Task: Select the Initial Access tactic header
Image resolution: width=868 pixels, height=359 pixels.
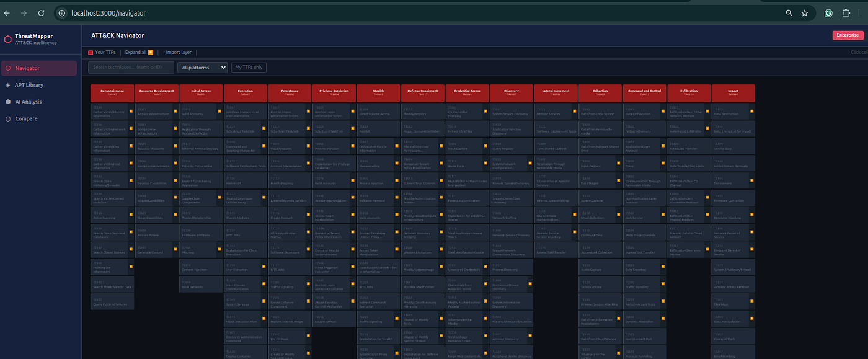Action: pyautogui.click(x=201, y=92)
